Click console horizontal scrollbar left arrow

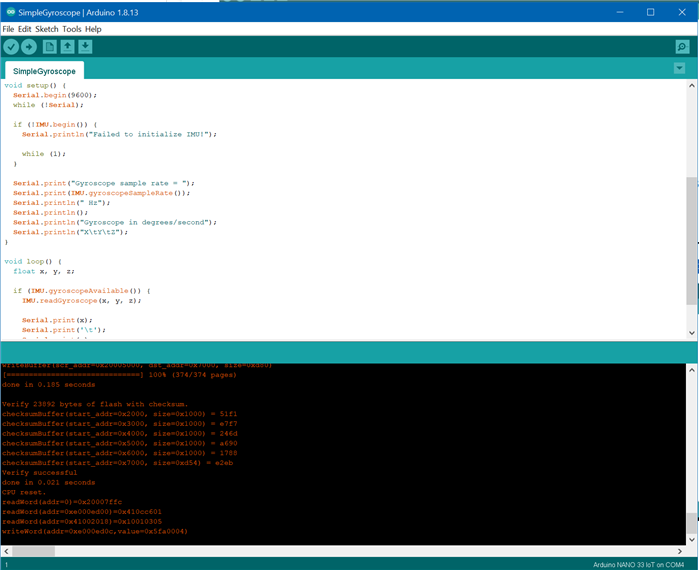click(x=6, y=551)
